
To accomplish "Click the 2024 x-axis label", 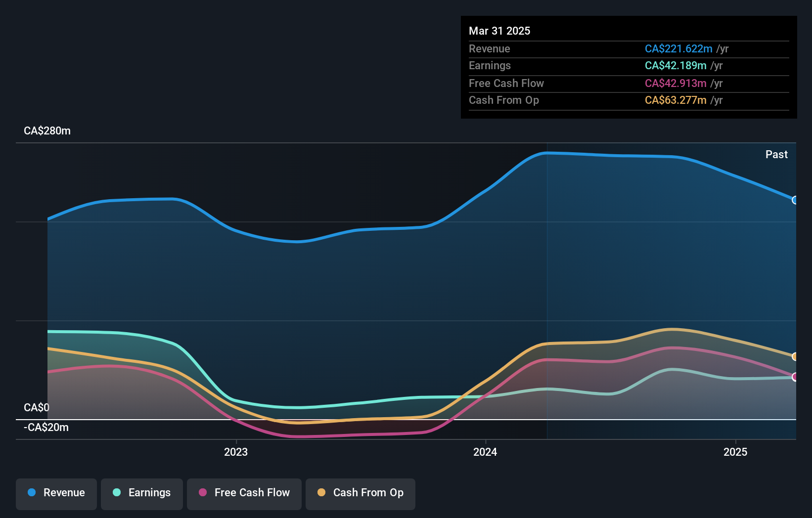I will pyautogui.click(x=485, y=452).
